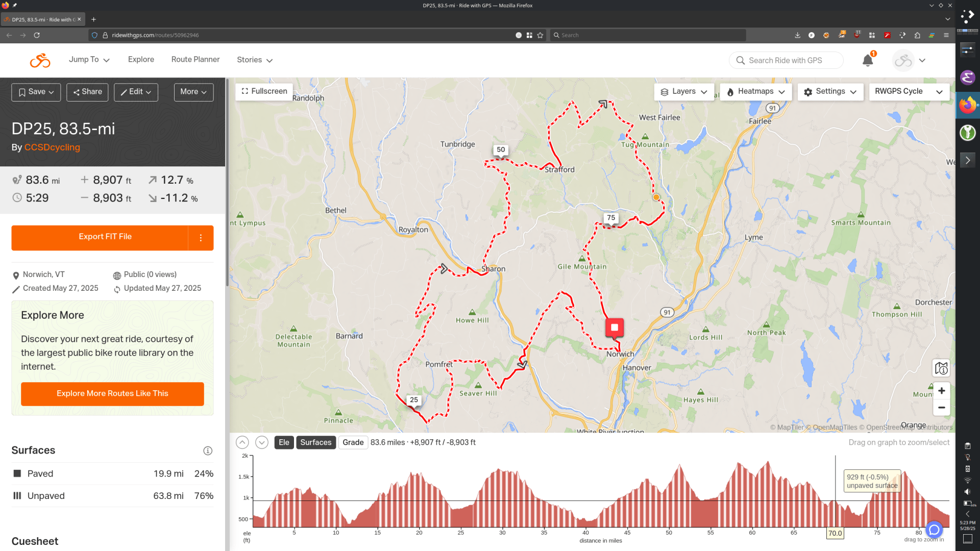The width and height of the screenshot is (980, 551).
Task: Switch on Grade view for elevation profile
Action: (353, 442)
